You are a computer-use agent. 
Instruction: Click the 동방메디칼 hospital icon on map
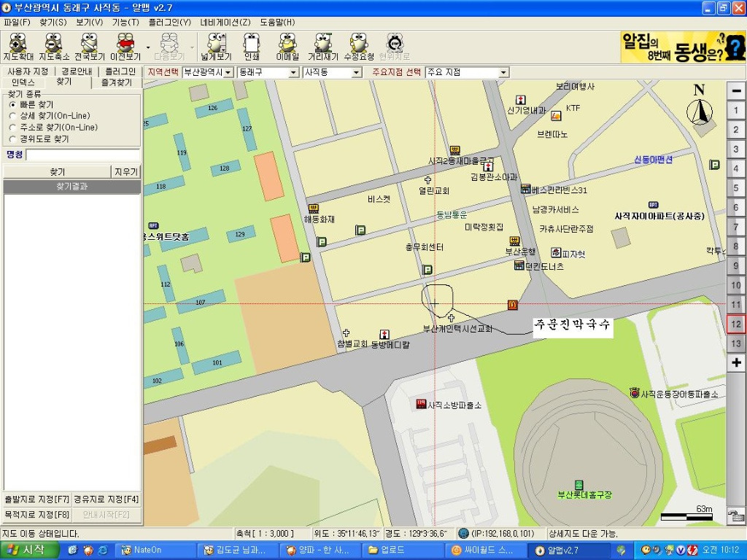pyautogui.click(x=384, y=334)
